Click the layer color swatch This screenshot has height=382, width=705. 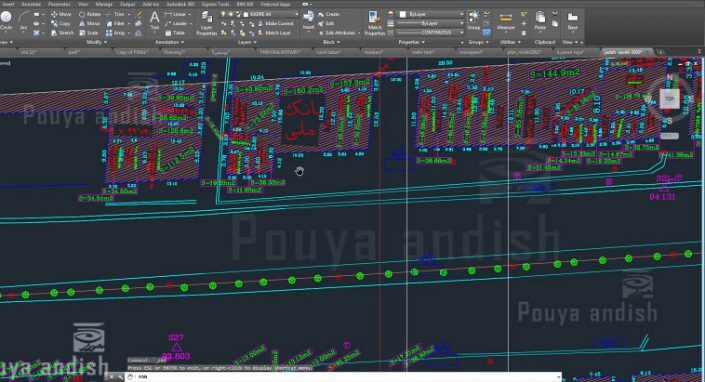point(245,14)
